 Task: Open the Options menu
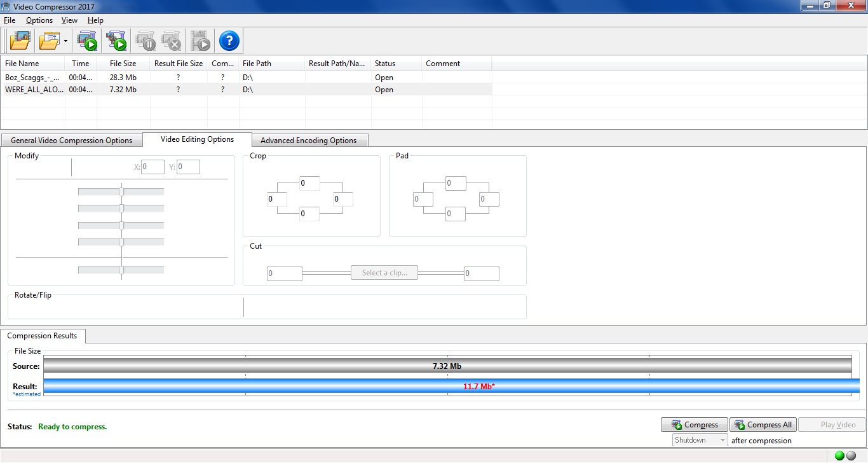coord(39,20)
